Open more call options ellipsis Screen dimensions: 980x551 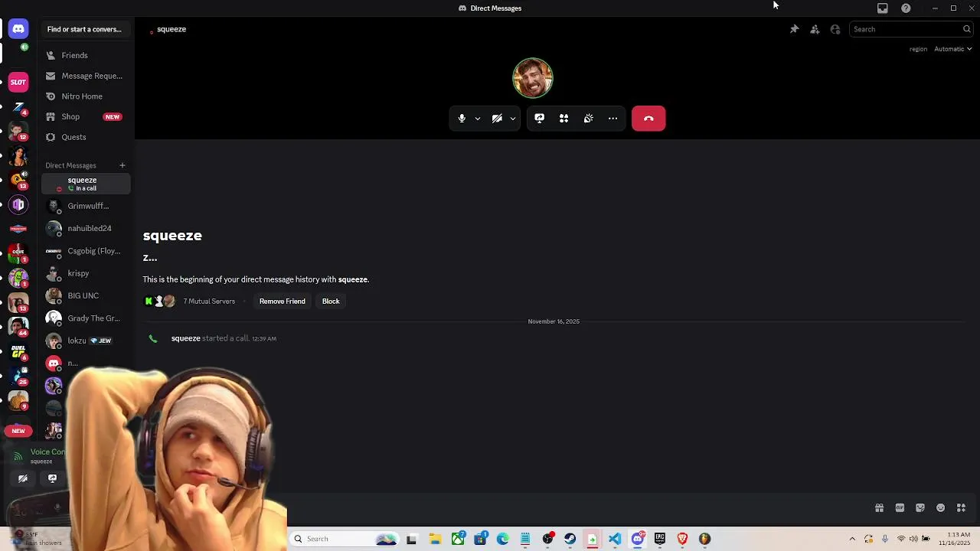pyautogui.click(x=612, y=119)
